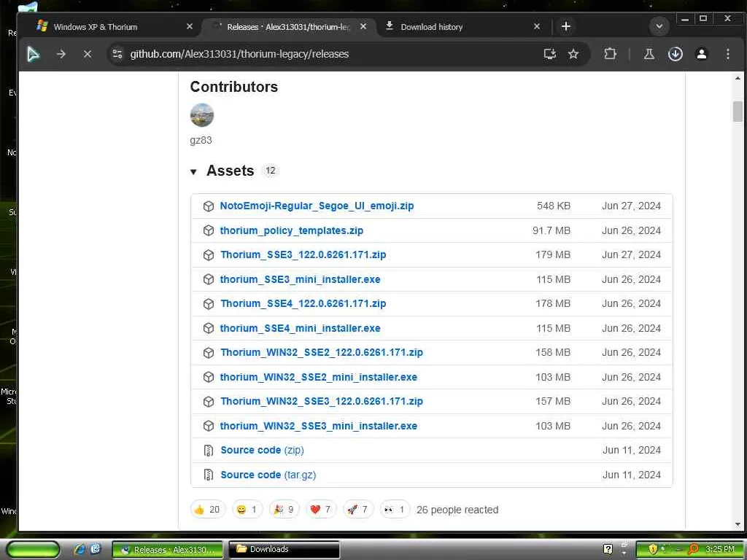Open the tab search dropdown arrow
Viewport: 747px width, 560px height.
(x=659, y=27)
